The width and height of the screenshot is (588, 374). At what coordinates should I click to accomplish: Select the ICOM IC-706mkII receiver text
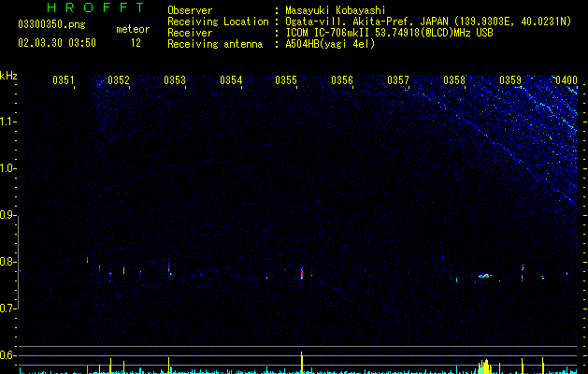click(389, 33)
